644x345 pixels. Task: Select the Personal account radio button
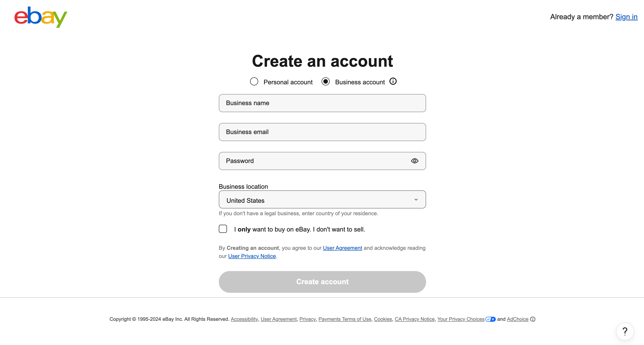254,82
